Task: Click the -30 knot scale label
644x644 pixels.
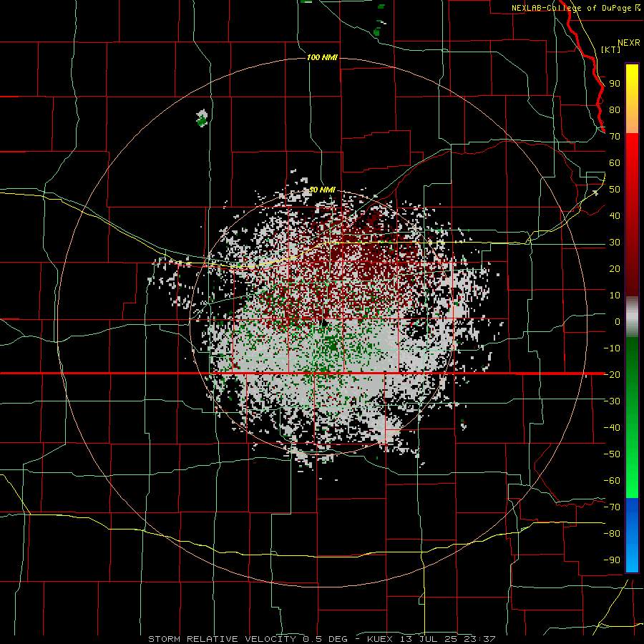Action: [612, 401]
